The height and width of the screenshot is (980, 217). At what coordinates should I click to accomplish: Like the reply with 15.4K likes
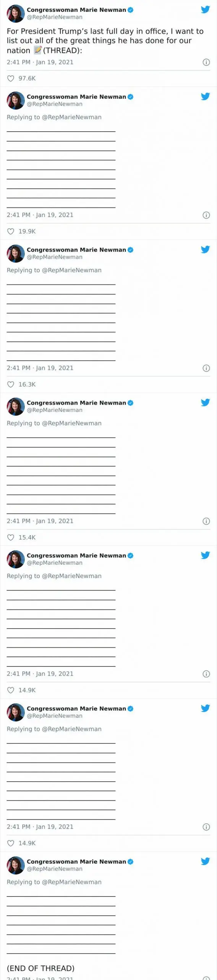coord(11,537)
